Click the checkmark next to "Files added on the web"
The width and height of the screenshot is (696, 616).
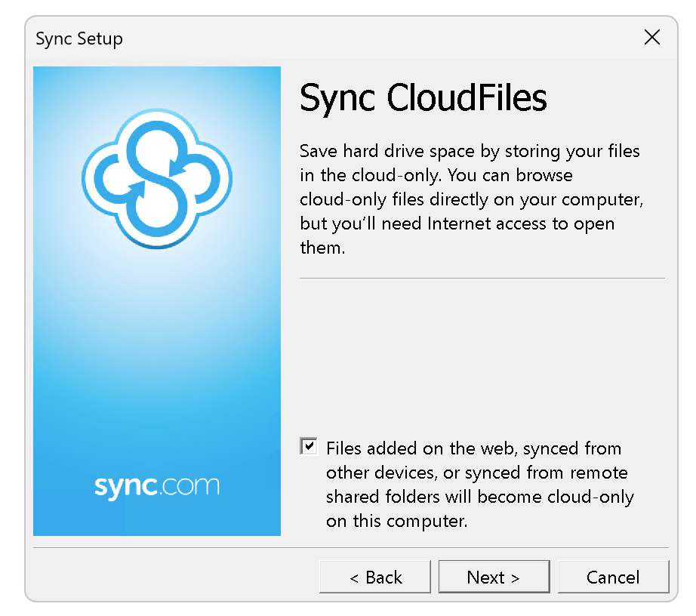tap(309, 446)
